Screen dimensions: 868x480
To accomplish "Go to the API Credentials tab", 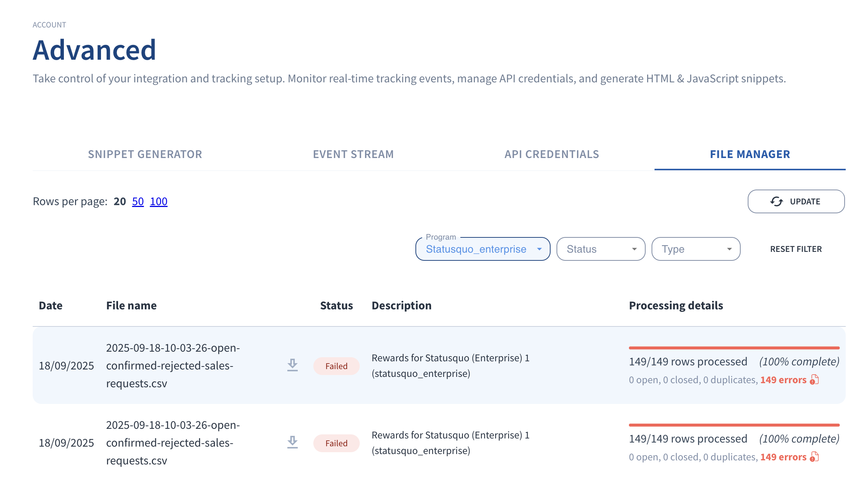I will pos(552,154).
